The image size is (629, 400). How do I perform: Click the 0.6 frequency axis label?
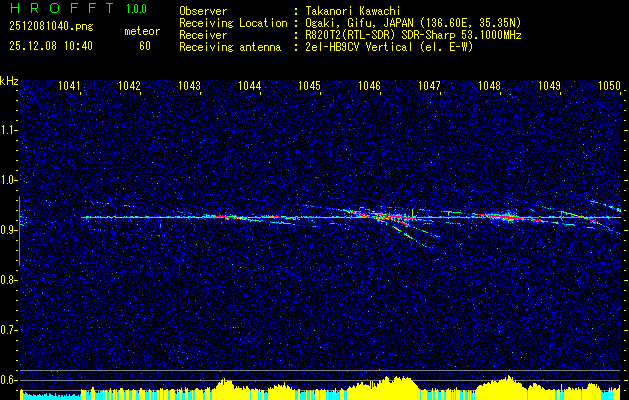(8, 380)
